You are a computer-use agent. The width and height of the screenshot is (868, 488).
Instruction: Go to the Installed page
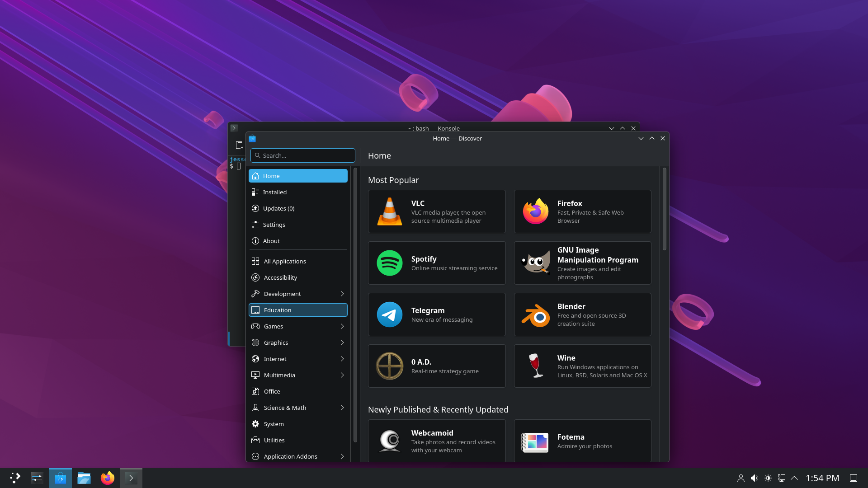point(298,192)
